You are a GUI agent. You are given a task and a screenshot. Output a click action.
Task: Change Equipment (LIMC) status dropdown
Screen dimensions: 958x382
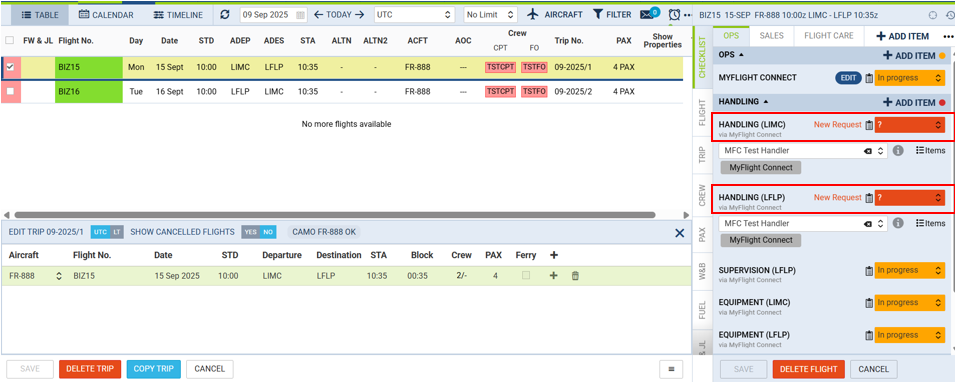coord(910,303)
